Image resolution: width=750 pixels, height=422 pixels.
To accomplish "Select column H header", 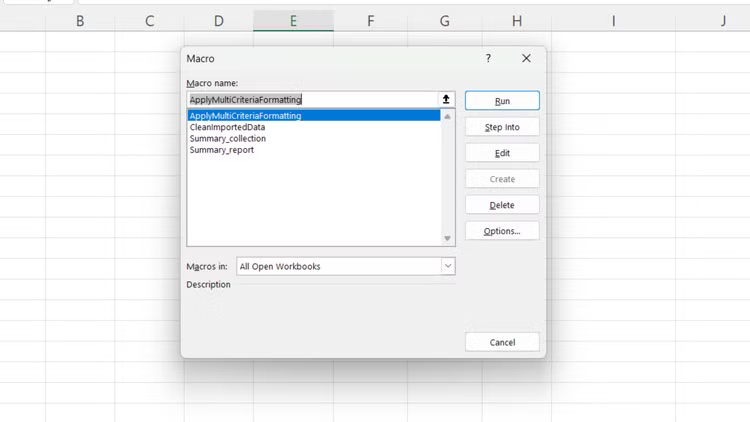I will pyautogui.click(x=517, y=21).
